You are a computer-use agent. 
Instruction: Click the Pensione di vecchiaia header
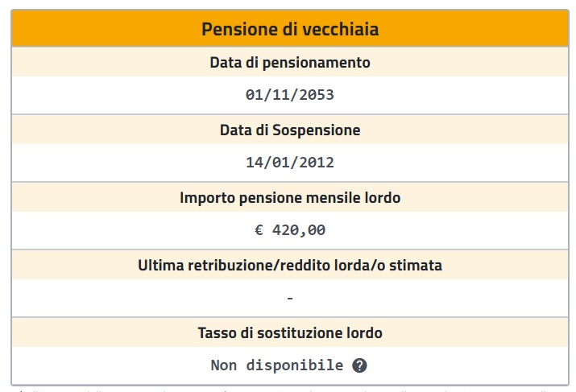click(290, 30)
